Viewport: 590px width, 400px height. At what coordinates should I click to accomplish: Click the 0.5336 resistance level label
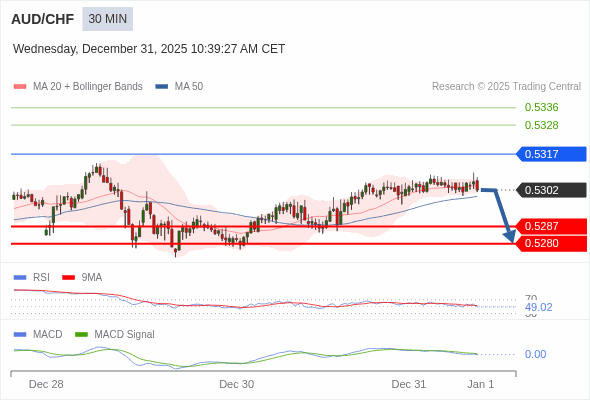coord(541,107)
